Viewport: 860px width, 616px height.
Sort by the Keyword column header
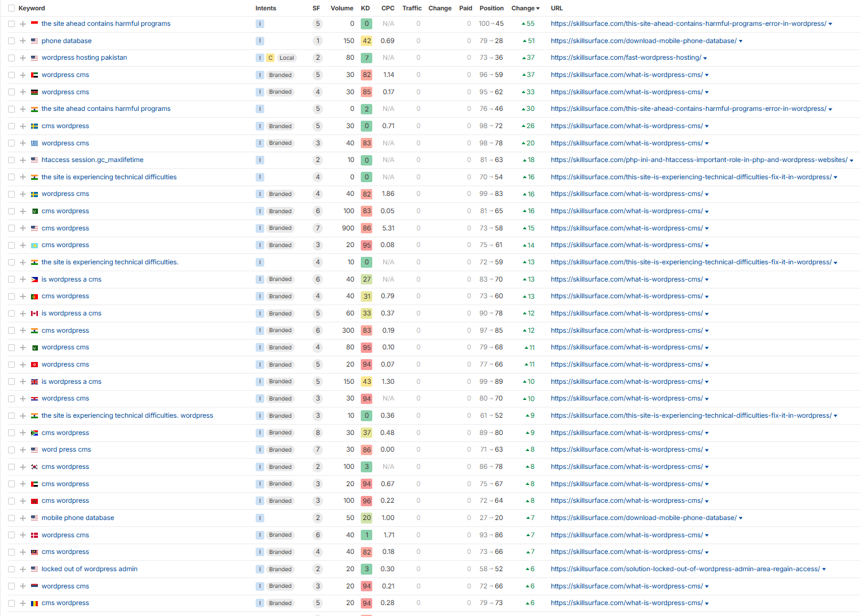click(x=32, y=8)
